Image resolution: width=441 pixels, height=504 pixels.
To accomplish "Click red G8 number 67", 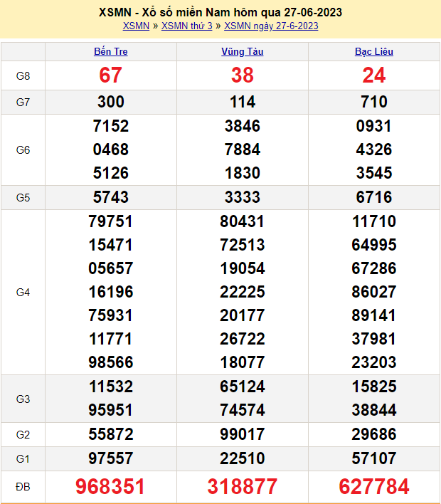I will click(x=111, y=75).
